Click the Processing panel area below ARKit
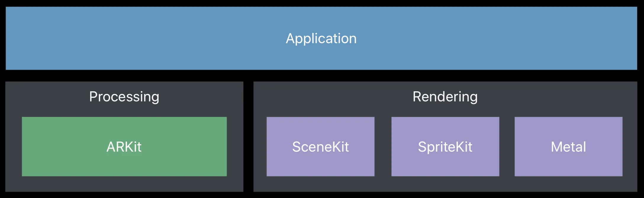The height and width of the screenshot is (198, 644). point(124,184)
